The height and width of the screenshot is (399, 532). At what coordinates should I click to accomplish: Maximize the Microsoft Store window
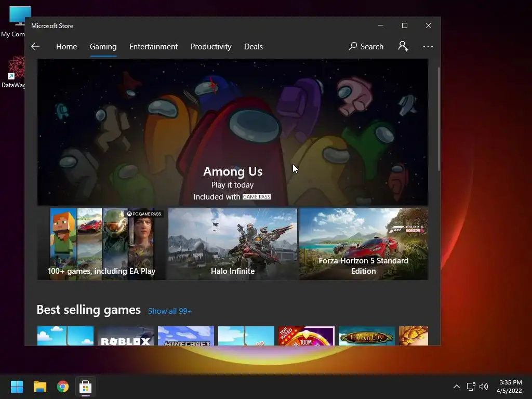404,25
